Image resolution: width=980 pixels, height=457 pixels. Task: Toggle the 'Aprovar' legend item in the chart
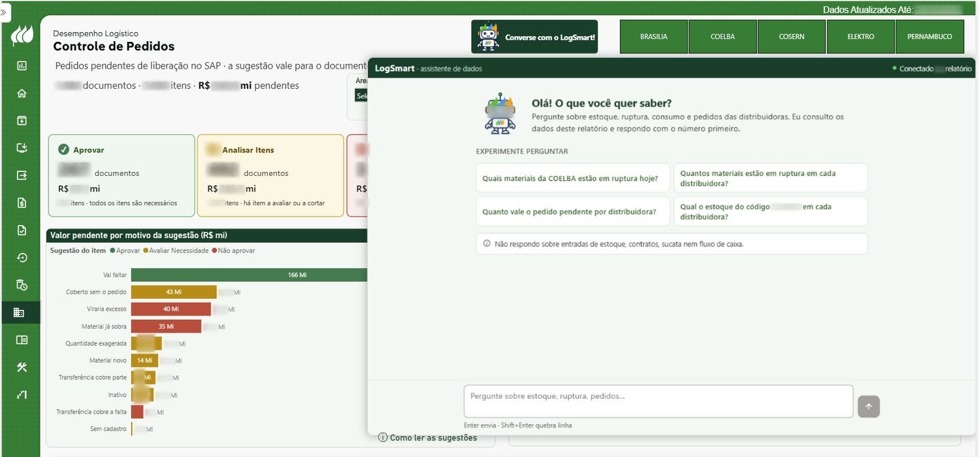click(x=125, y=250)
